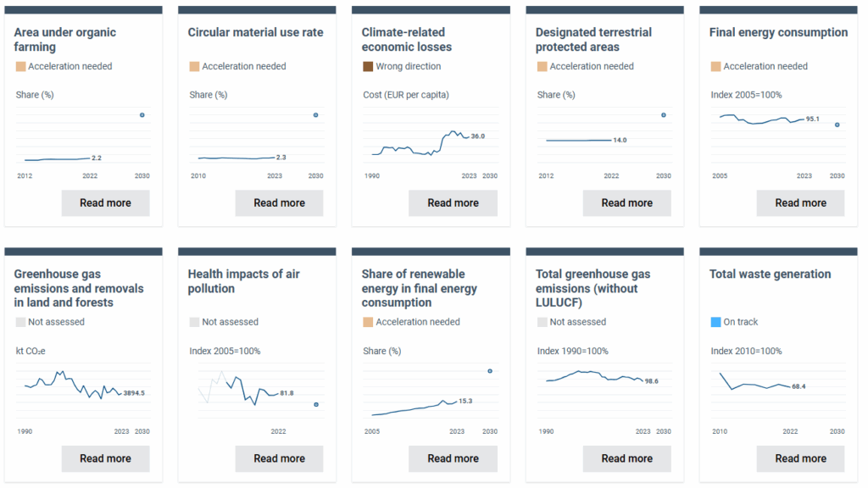Image resolution: width=868 pixels, height=488 pixels.
Task: Open Read more for Final energy consumption
Action: (x=800, y=202)
